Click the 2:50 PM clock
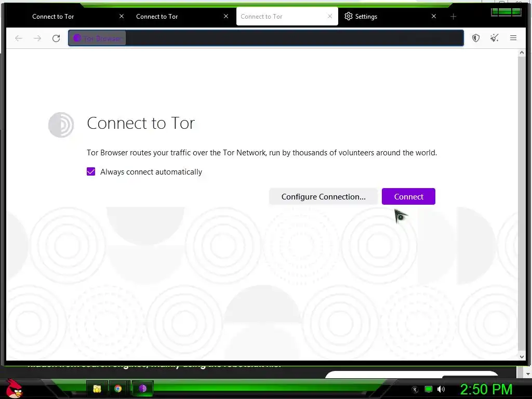This screenshot has width=532, height=399. [x=486, y=389]
